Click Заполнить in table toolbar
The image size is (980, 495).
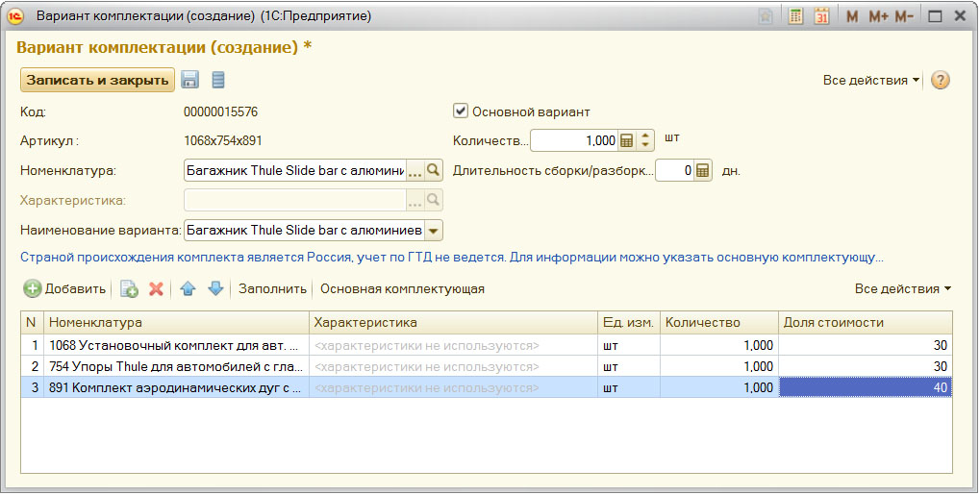pos(272,288)
